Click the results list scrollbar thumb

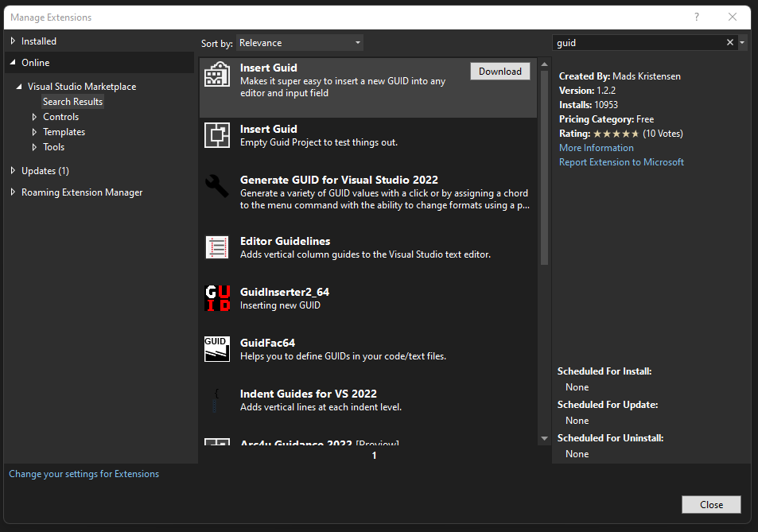[x=544, y=168]
